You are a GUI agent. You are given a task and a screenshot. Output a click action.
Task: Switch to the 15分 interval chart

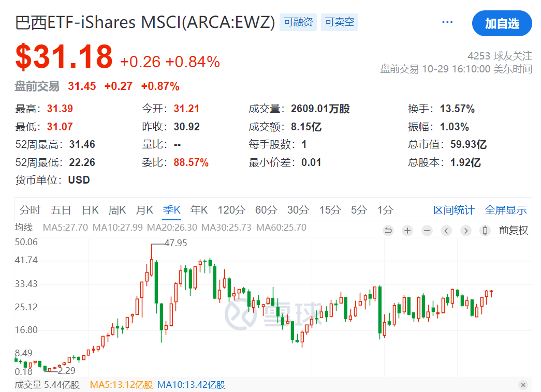point(330,210)
